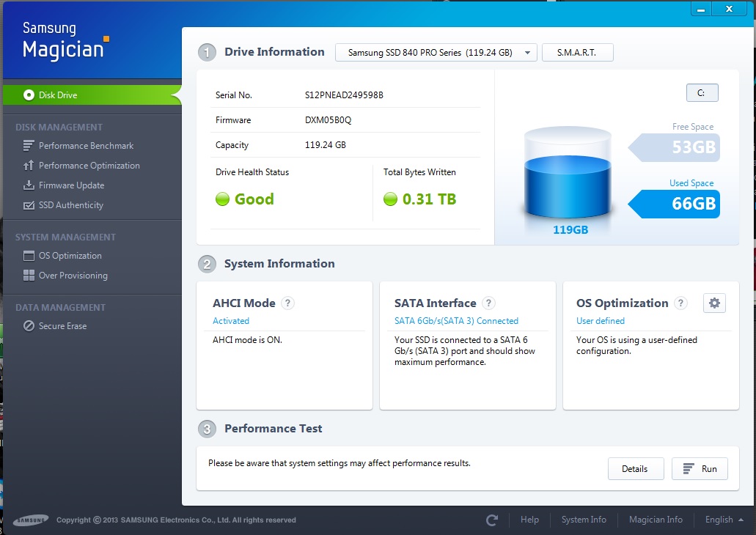The image size is (756, 535).
Task: Click the Secure Erase prohibition icon
Action: pos(29,326)
